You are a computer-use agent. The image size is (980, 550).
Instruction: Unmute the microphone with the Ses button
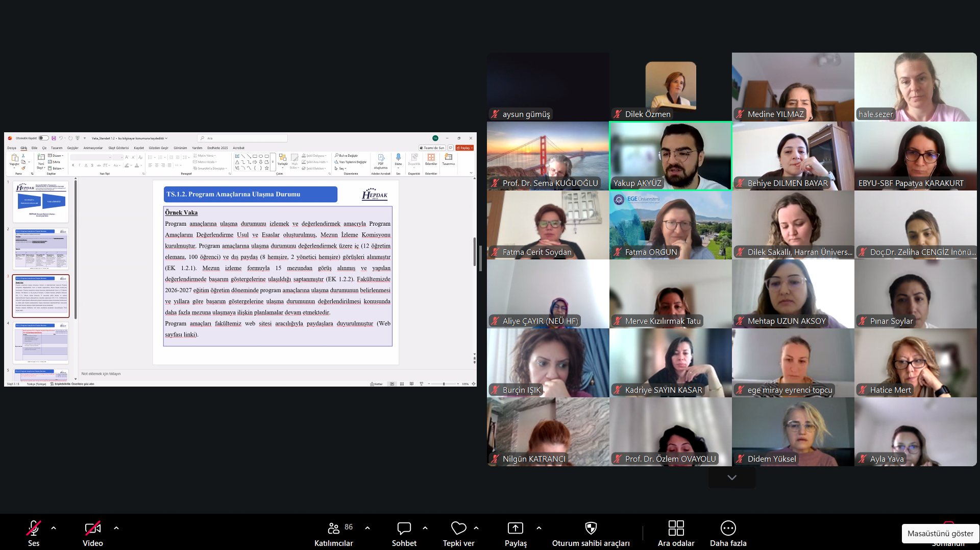tap(34, 533)
